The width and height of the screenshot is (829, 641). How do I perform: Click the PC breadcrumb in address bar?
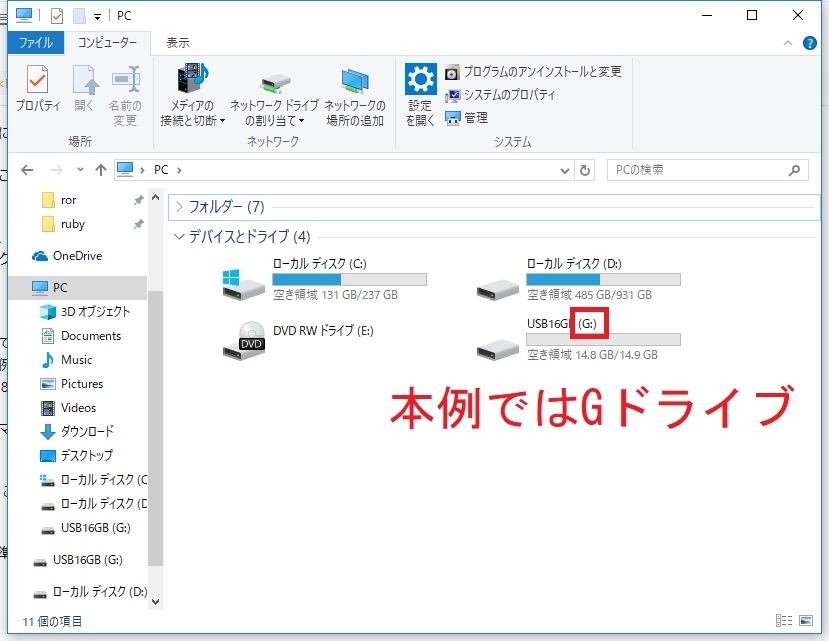click(161, 170)
